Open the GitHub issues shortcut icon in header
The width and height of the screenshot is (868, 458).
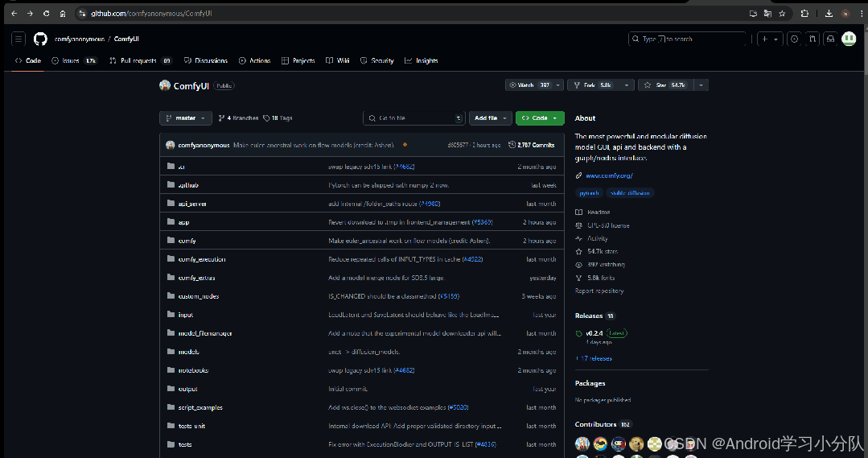tap(794, 39)
